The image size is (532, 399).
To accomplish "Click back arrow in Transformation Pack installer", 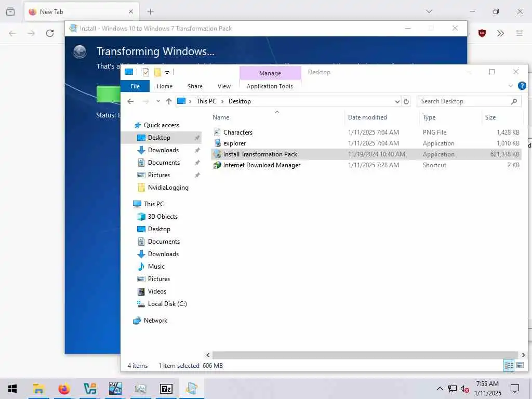I will [x=80, y=52].
